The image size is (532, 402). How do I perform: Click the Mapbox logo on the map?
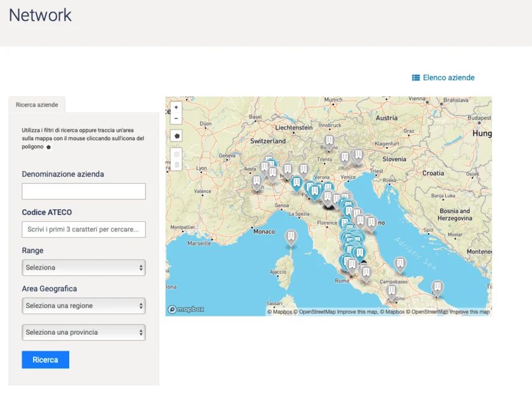186,309
